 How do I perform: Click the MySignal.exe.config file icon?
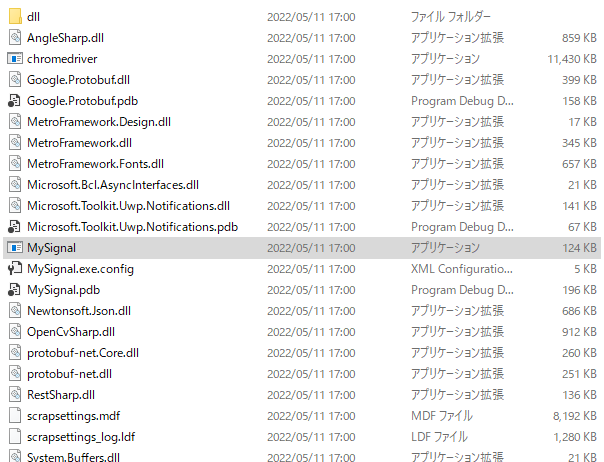point(15,269)
